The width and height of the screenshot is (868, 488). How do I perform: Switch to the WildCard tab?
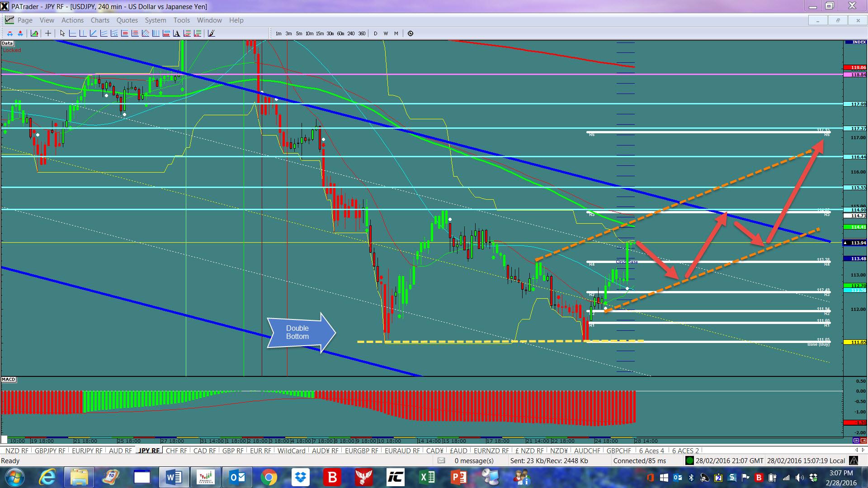coord(291,450)
